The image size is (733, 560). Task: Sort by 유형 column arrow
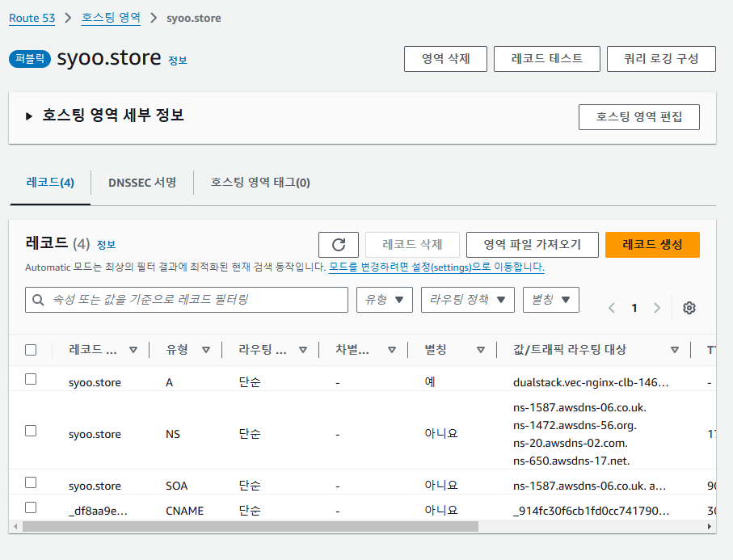coord(206,350)
